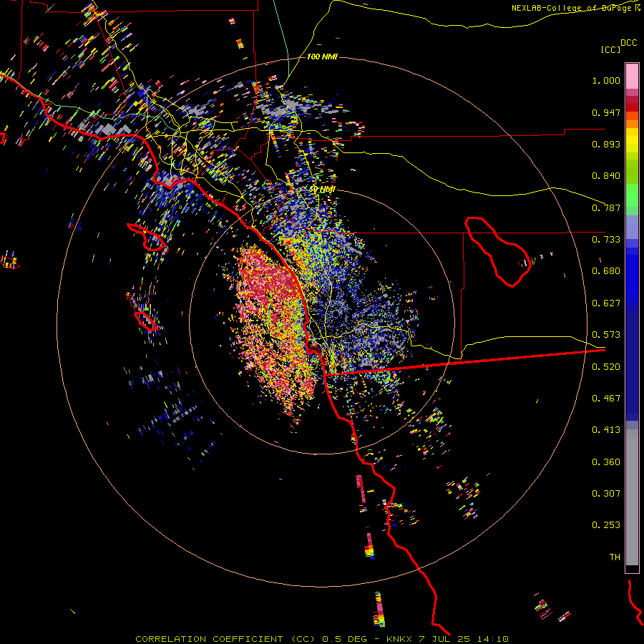Click the 0.787 scale value
Viewport: 644px width, 644px height.
click(606, 208)
